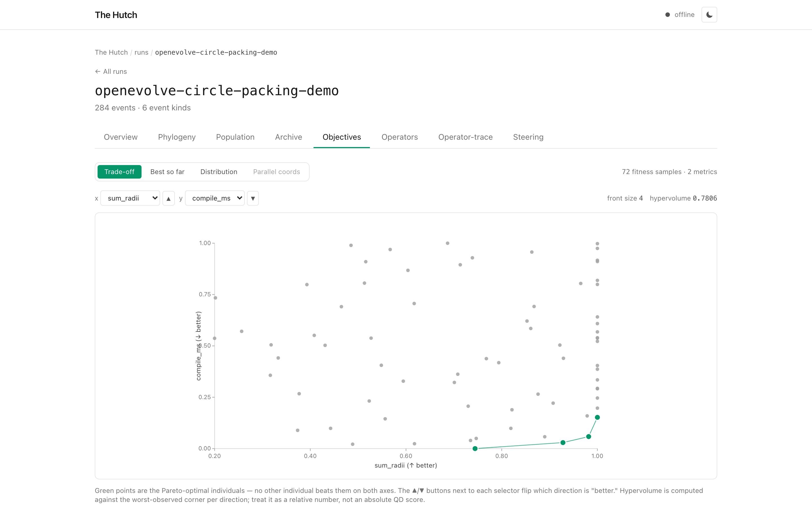The height and width of the screenshot is (507, 812).
Task: Switch to the Trade-off view
Action: (x=120, y=172)
